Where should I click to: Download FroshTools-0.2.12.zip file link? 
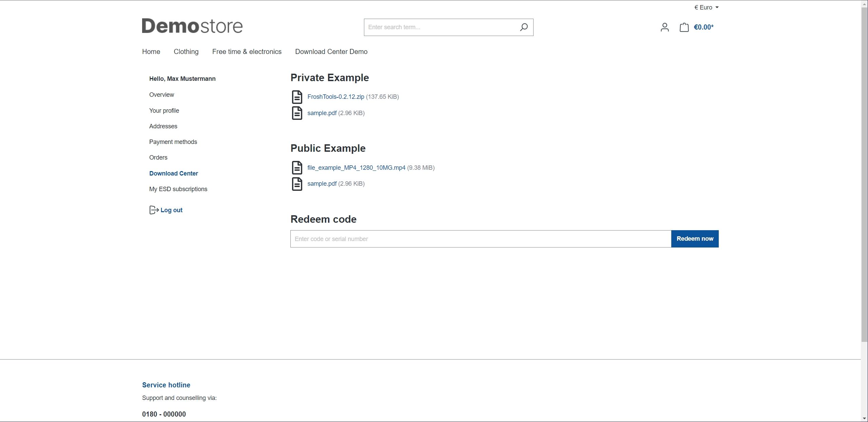pyautogui.click(x=336, y=97)
